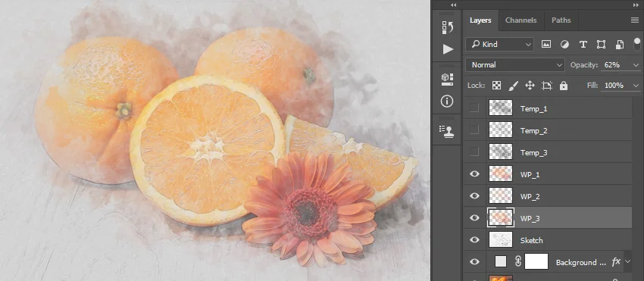The height and width of the screenshot is (281, 644).
Task: Open the Kind filter dropdown
Action: pos(499,45)
